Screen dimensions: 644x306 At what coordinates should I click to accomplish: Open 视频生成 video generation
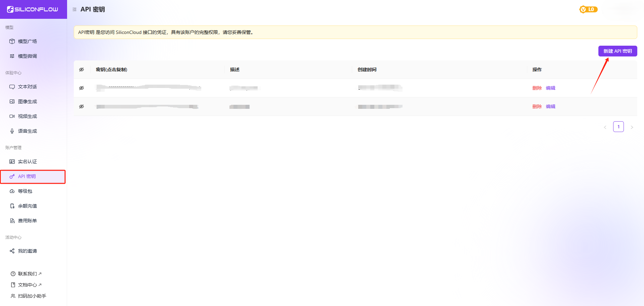click(28, 116)
